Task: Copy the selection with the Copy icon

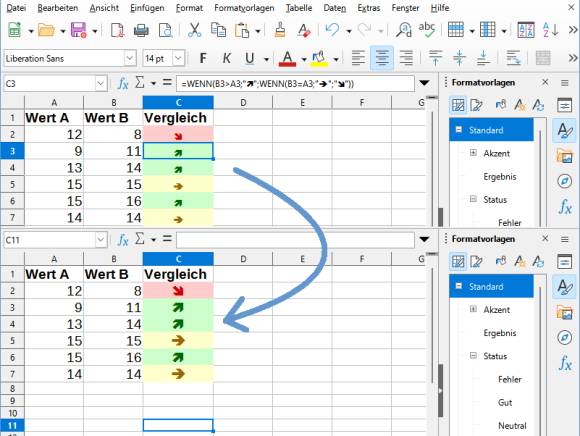Action: (218, 30)
